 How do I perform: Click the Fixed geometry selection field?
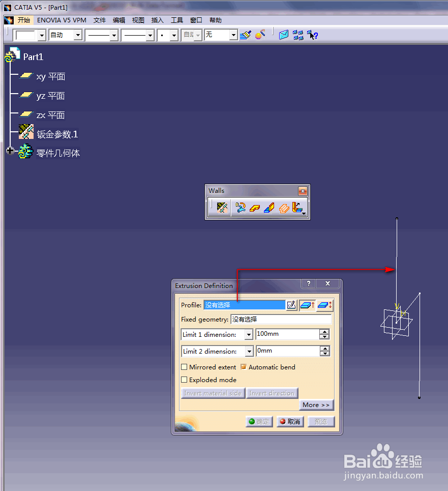(281, 320)
